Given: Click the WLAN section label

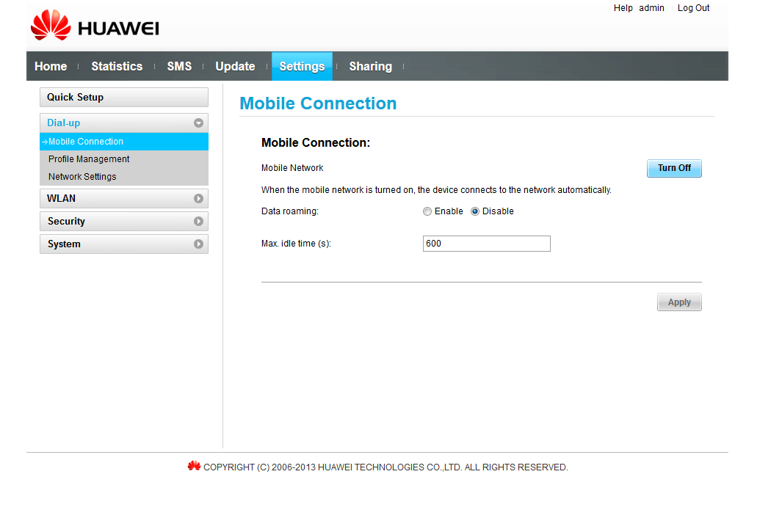Looking at the screenshot, I should 61,198.
